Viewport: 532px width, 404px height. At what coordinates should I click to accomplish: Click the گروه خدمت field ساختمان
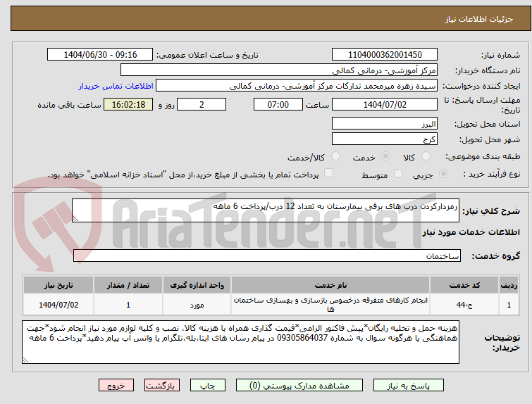coord(267,256)
